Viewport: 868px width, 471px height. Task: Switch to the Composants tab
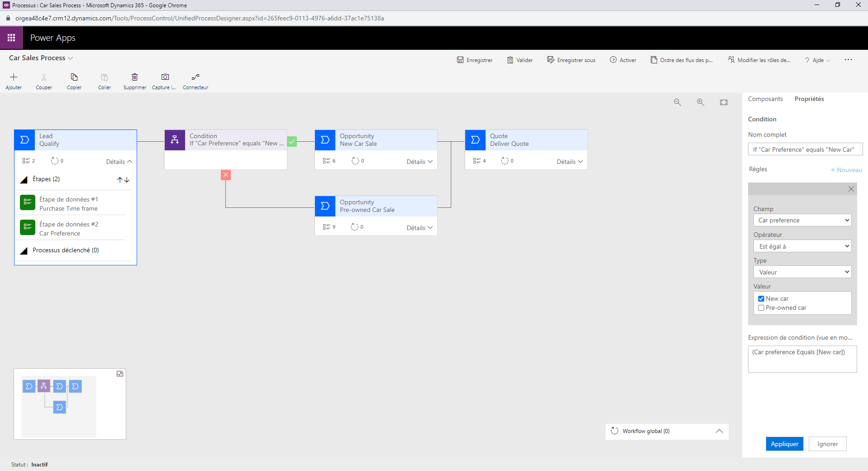[765, 99]
